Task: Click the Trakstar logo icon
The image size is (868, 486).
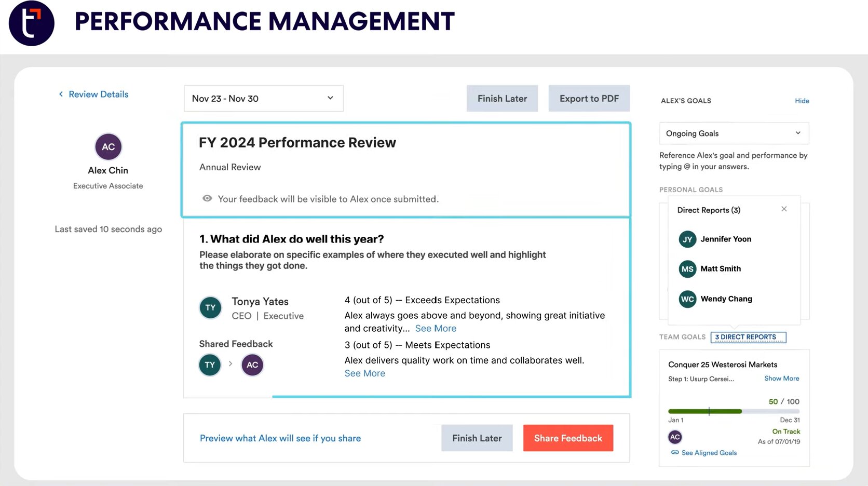Action: pyautogui.click(x=31, y=23)
